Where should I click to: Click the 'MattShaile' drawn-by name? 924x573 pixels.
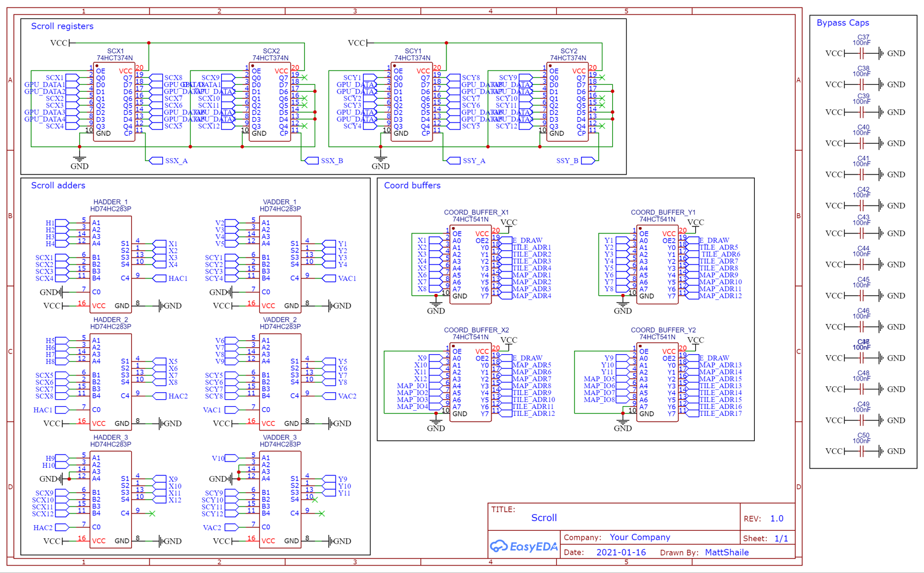point(726,552)
